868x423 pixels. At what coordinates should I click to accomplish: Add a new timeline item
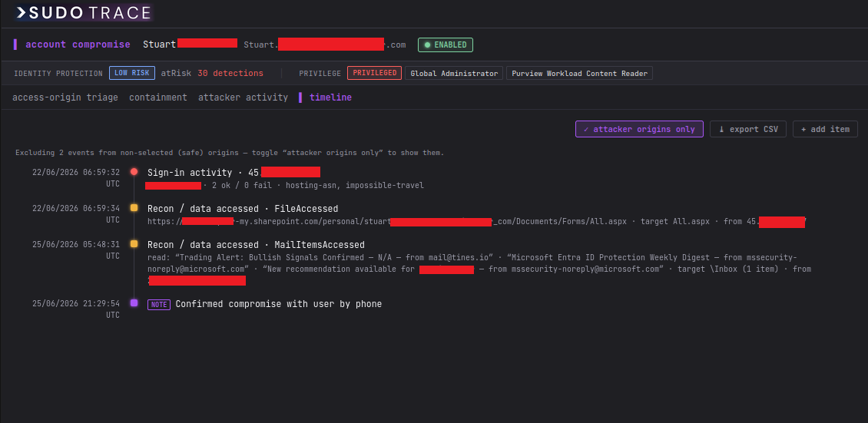826,129
